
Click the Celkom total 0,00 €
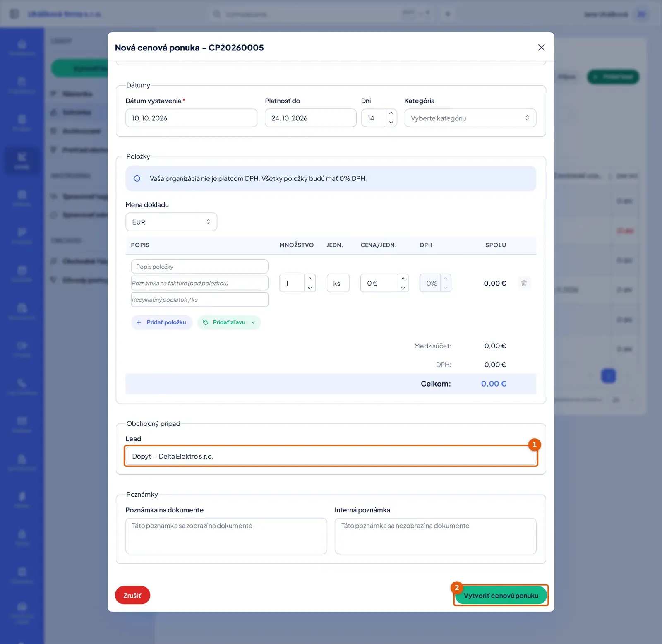(494, 384)
